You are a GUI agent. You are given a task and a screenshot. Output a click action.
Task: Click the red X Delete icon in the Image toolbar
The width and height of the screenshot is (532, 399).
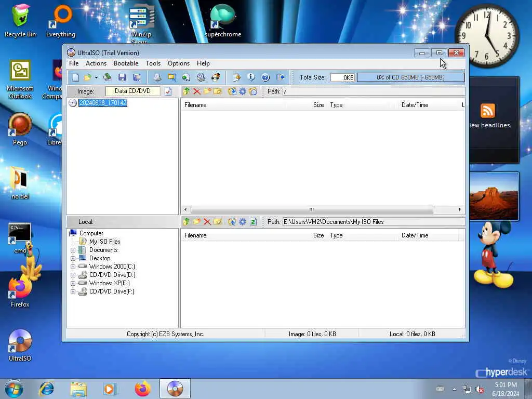tap(197, 91)
